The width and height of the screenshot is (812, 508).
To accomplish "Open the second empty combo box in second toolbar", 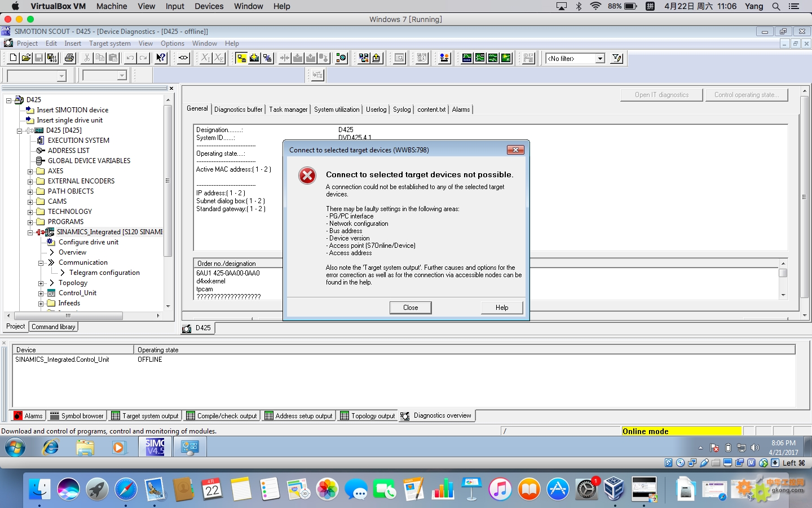I will click(x=105, y=75).
